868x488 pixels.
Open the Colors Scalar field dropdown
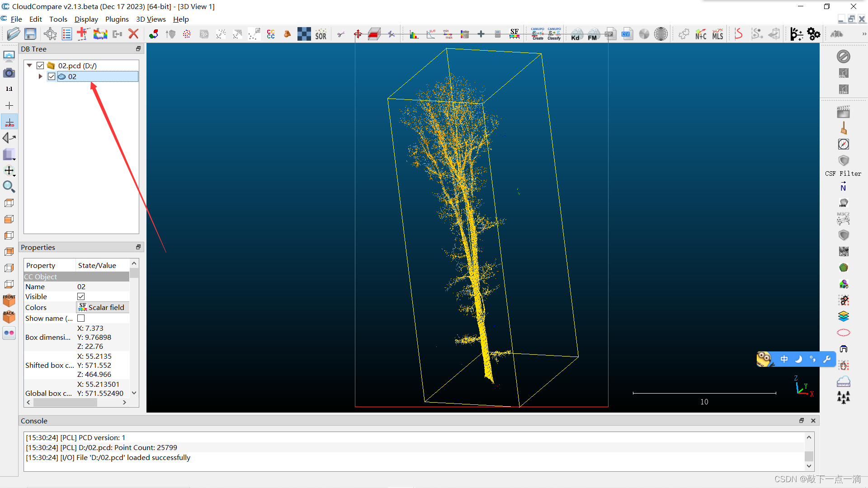pos(103,307)
